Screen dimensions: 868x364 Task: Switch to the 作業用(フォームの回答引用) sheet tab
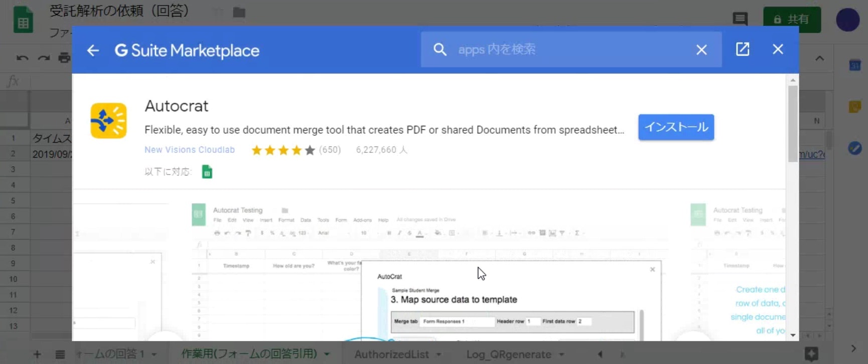249,354
